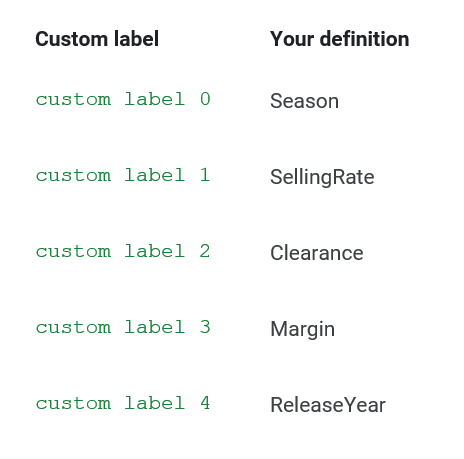Click the green digit 1 in the label column
Image resolution: width=464 pixels, height=459 pixels.
[205, 175]
